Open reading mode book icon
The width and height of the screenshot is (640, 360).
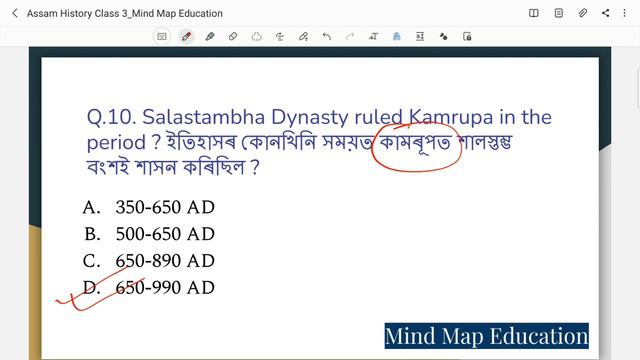pos(533,13)
